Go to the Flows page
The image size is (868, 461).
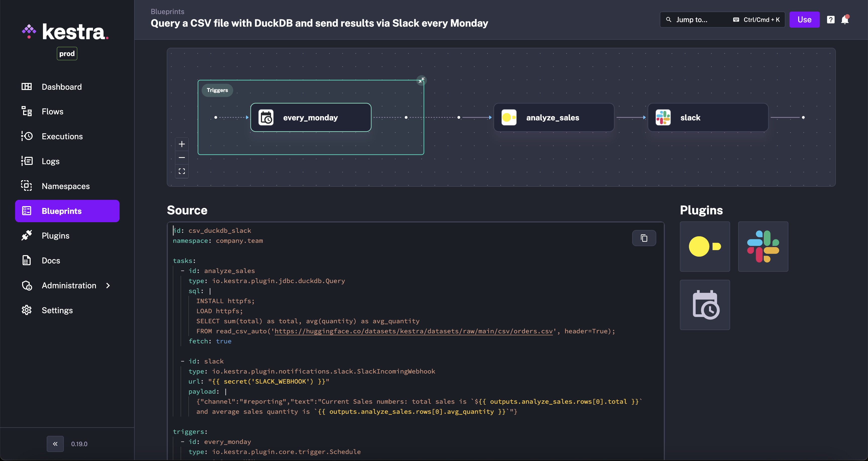pos(52,112)
